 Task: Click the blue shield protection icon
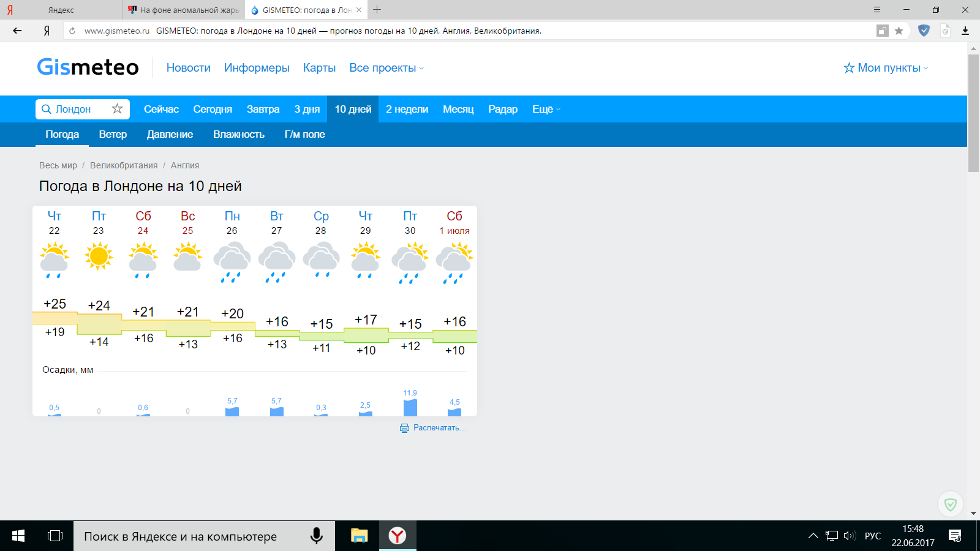pyautogui.click(x=924, y=31)
